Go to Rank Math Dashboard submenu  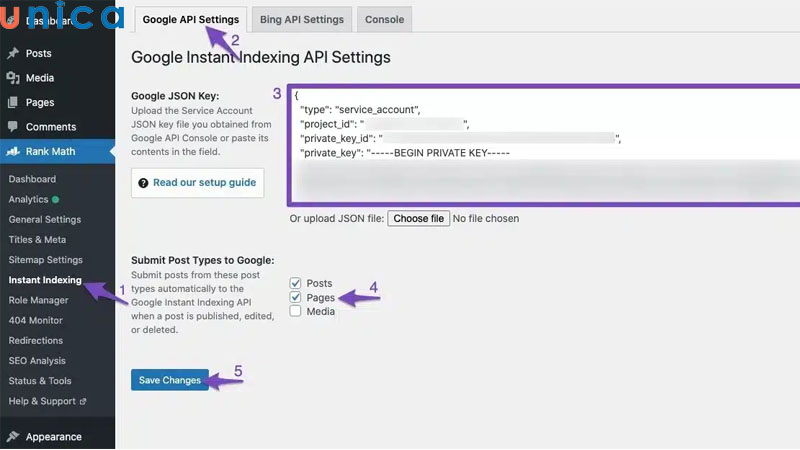(32, 179)
